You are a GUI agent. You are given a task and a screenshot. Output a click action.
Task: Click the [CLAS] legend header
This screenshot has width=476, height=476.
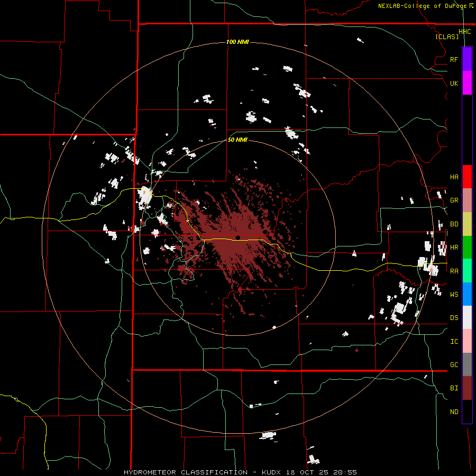coord(447,36)
